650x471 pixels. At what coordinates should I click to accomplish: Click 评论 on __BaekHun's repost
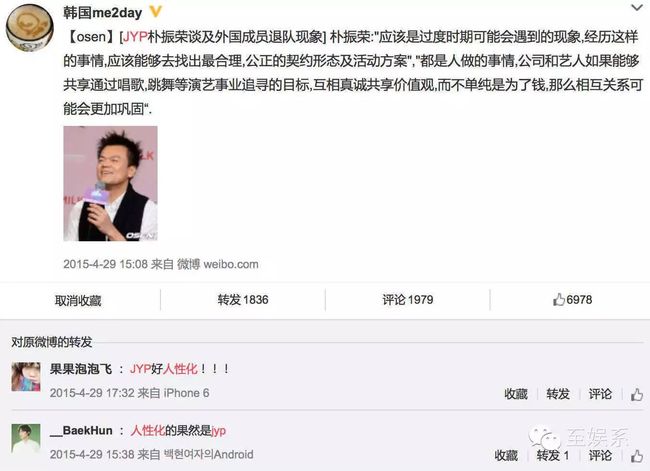(x=600, y=455)
